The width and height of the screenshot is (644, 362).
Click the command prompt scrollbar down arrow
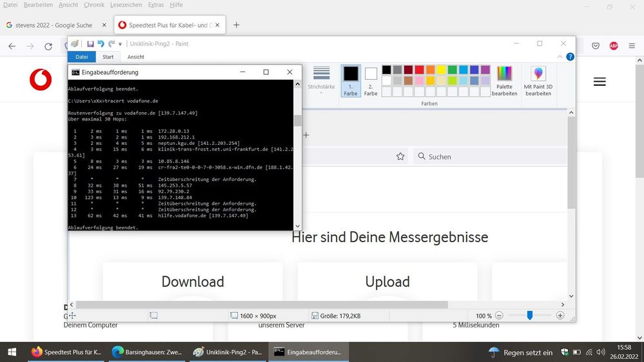pos(298,226)
